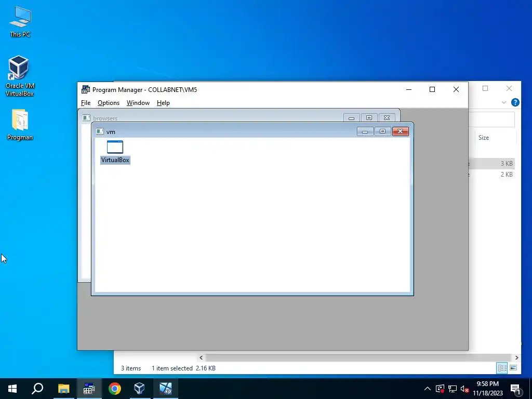This screenshot has width=532, height=399.
Task: Open the Windows Start menu
Action: click(x=12, y=389)
